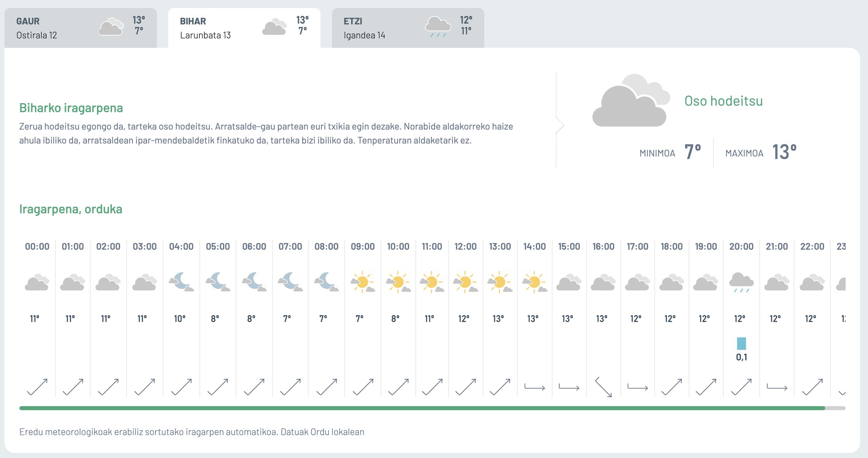Switch to the ETZI Igandea 14 tab
Screen dimensions: 868x458
tap(408, 28)
